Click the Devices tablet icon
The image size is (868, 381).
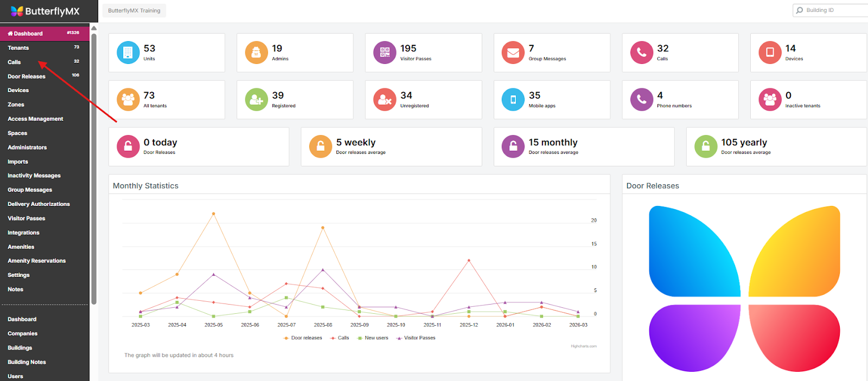[770, 53]
